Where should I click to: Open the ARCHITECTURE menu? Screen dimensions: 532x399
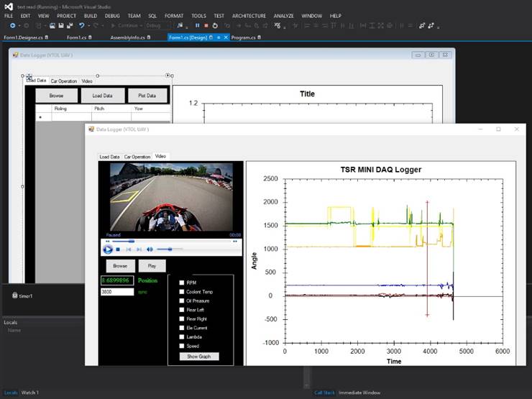(249, 15)
